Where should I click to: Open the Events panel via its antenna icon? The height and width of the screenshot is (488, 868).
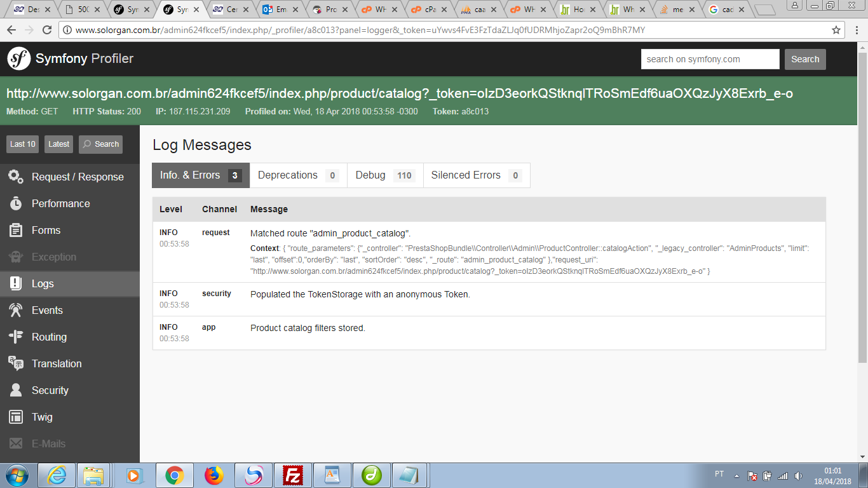point(16,310)
